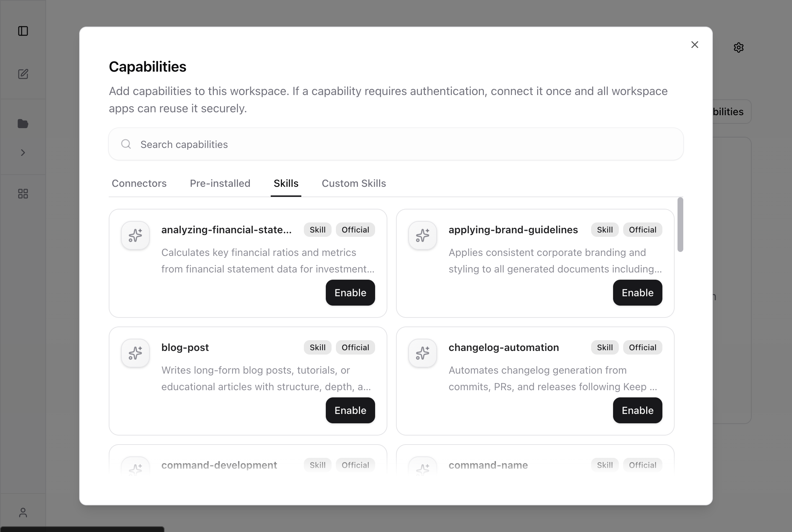Expand the sidebar using the chevron arrow
Image resolution: width=792 pixels, height=532 pixels.
click(x=23, y=153)
